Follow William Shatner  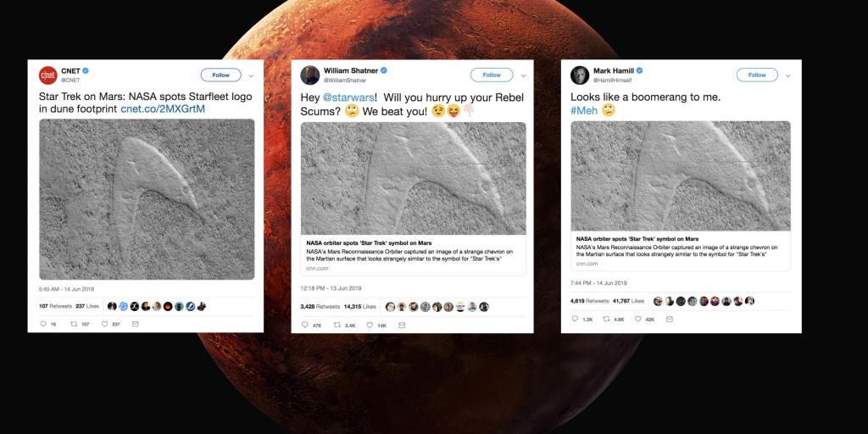(492, 75)
